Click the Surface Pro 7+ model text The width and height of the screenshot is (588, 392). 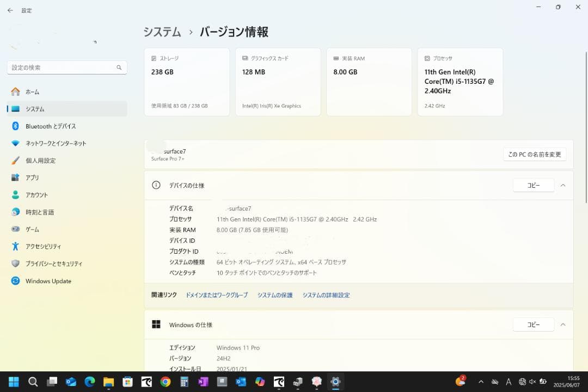(168, 159)
